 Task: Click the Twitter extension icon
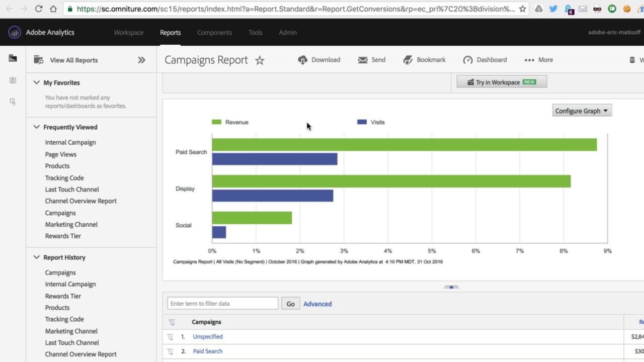click(x=553, y=9)
